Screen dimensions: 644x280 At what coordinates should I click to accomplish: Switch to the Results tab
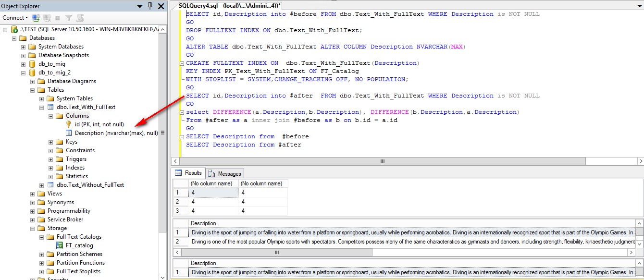coord(189,173)
